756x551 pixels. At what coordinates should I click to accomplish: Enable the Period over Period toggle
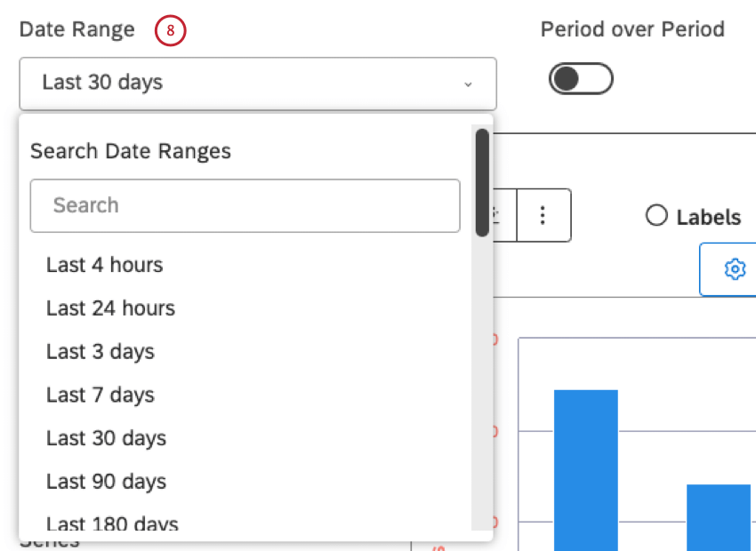click(x=580, y=78)
